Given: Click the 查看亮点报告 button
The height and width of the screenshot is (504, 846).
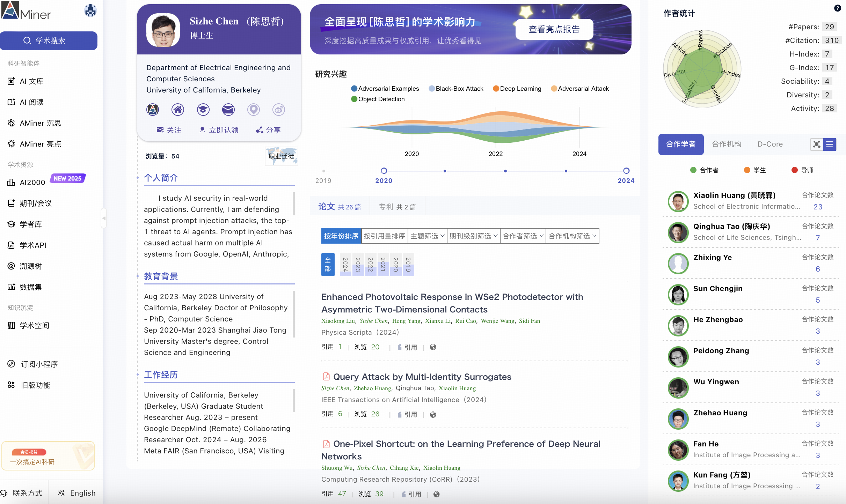Looking at the screenshot, I should 554,29.
